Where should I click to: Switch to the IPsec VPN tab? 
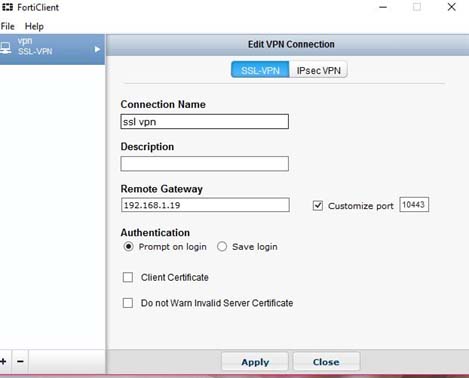[x=318, y=70]
